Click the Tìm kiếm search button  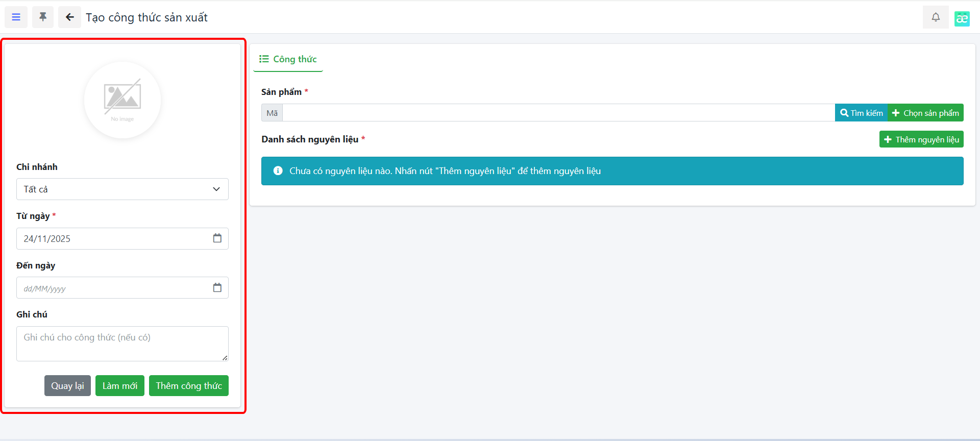[861, 113]
